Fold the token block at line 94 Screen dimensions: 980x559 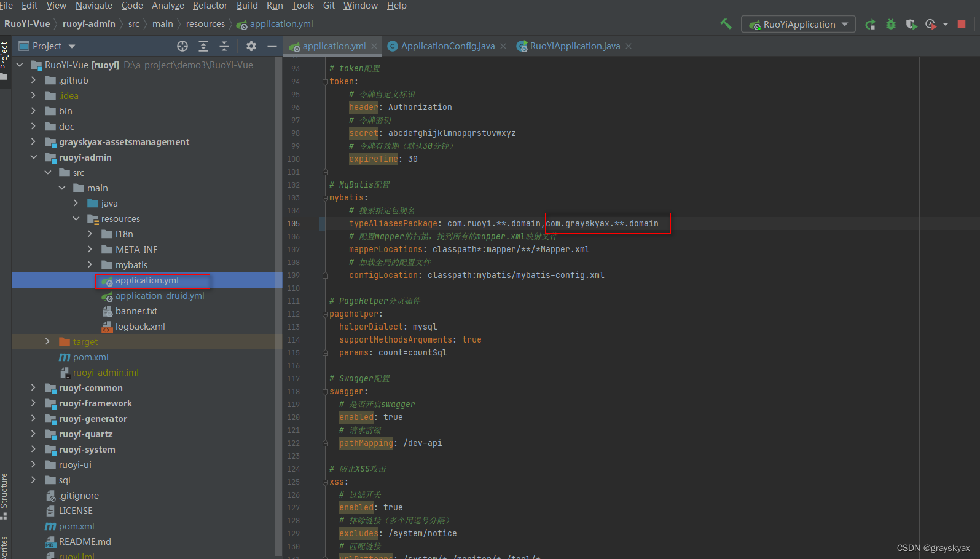click(x=325, y=82)
